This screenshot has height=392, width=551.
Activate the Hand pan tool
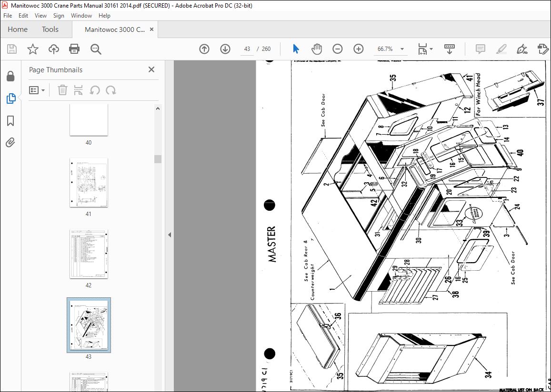point(317,49)
